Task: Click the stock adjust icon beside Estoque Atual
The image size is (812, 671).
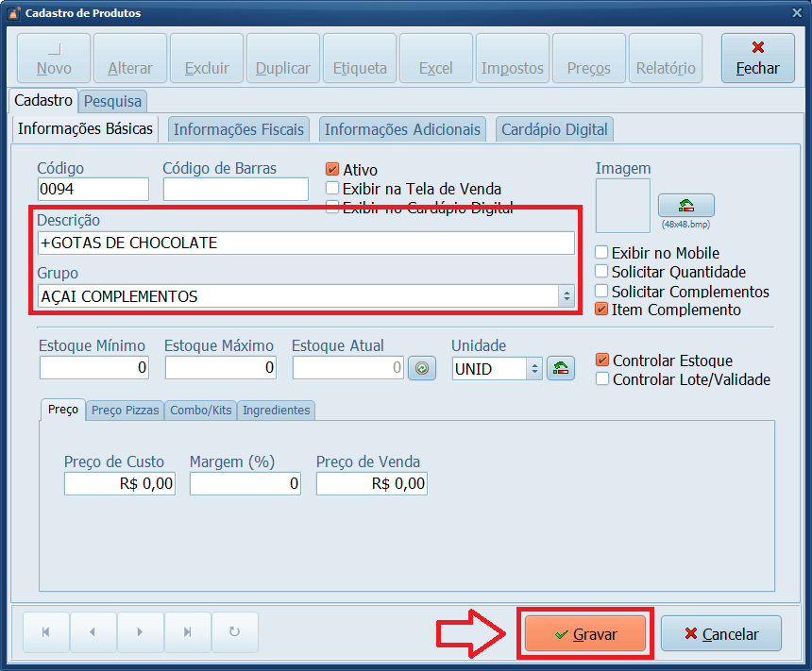Action: (421, 368)
